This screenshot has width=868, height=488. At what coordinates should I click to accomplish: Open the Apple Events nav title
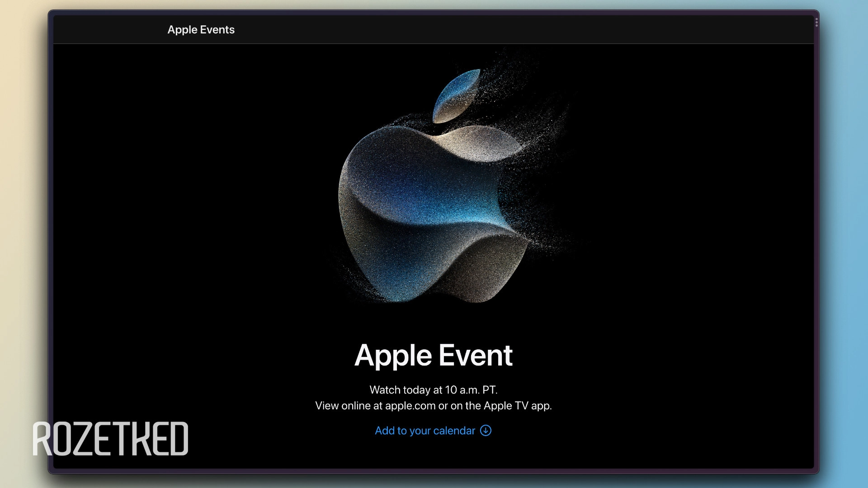click(201, 30)
